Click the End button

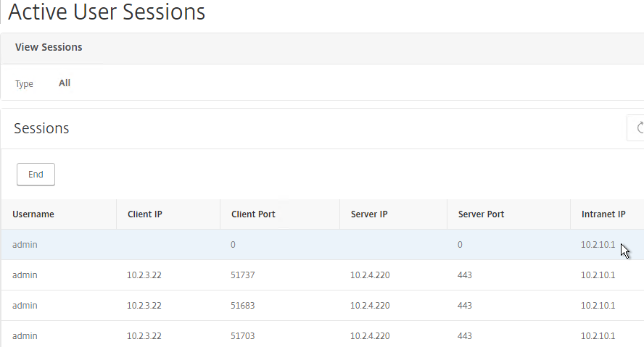tap(36, 175)
